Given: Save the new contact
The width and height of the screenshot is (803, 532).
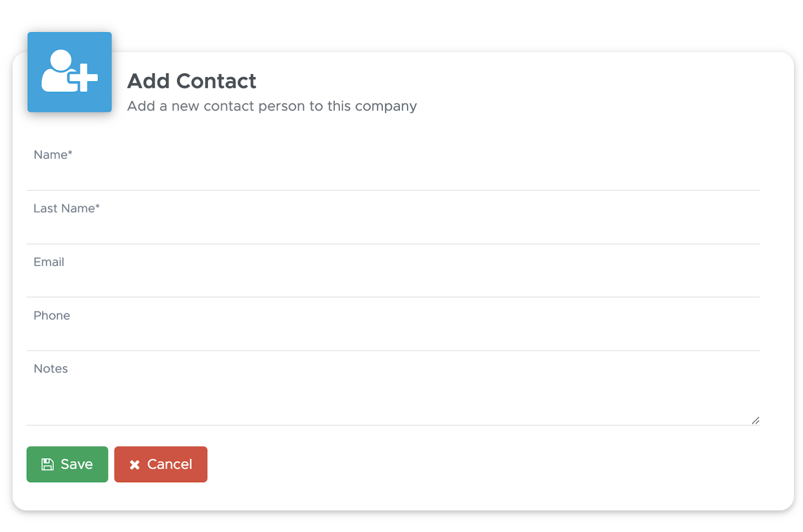Looking at the screenshot, I should 67,464.
